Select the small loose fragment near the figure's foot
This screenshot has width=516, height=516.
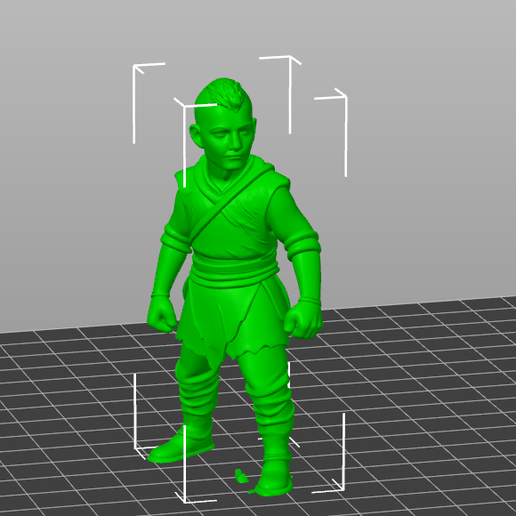(x=241, y=476)
